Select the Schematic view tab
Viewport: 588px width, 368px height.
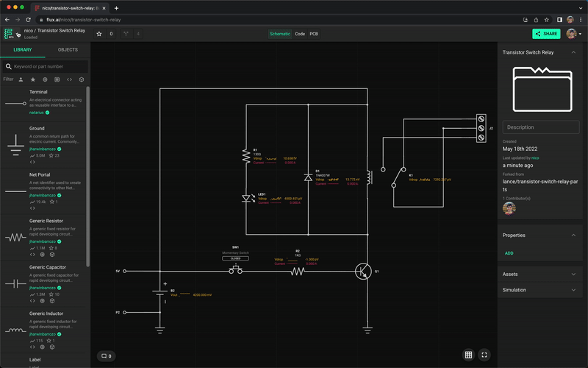click(280, 34)
